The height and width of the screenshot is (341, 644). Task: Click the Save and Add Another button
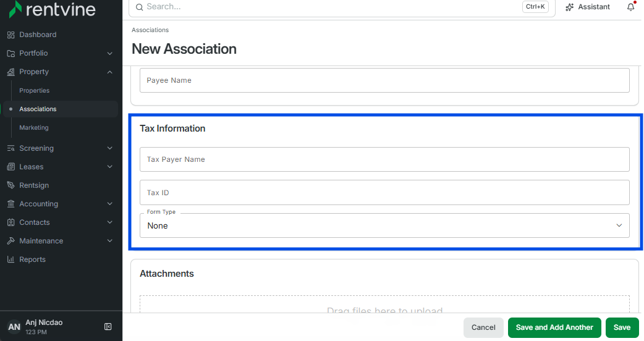tap(554, 327)
